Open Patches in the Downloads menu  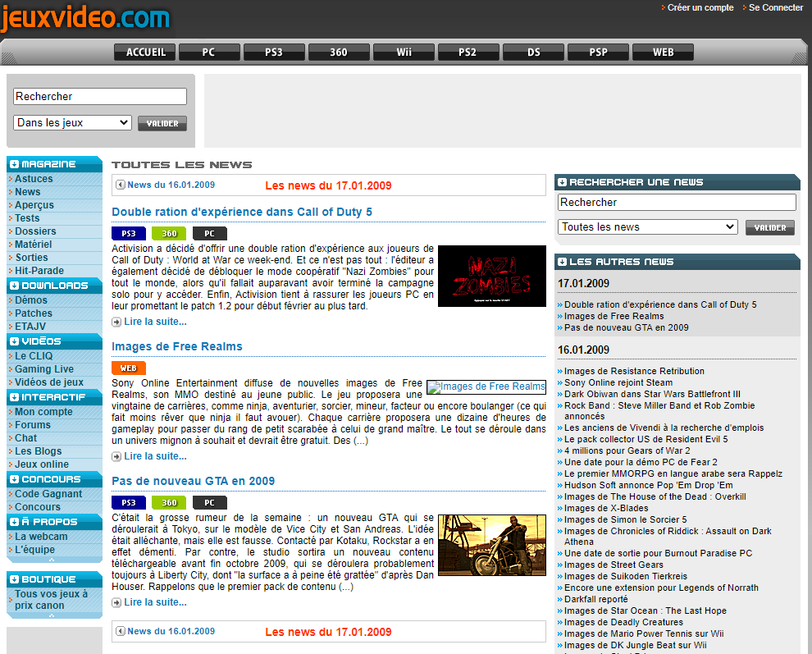pos(34,313)
